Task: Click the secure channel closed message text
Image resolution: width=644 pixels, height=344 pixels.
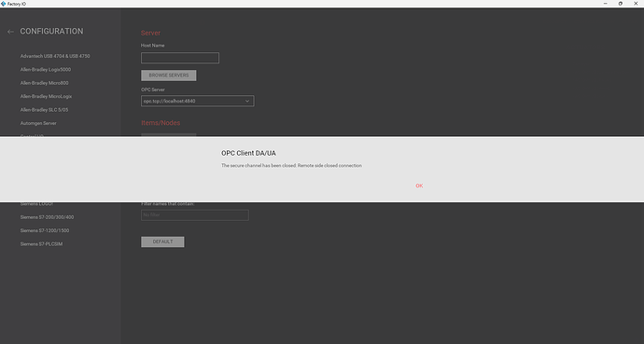Action: 291,166
